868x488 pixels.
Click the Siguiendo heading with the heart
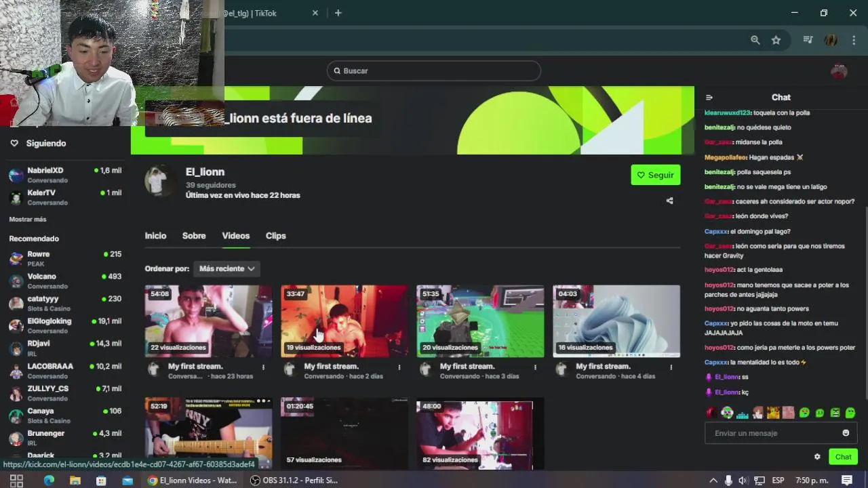39,144
